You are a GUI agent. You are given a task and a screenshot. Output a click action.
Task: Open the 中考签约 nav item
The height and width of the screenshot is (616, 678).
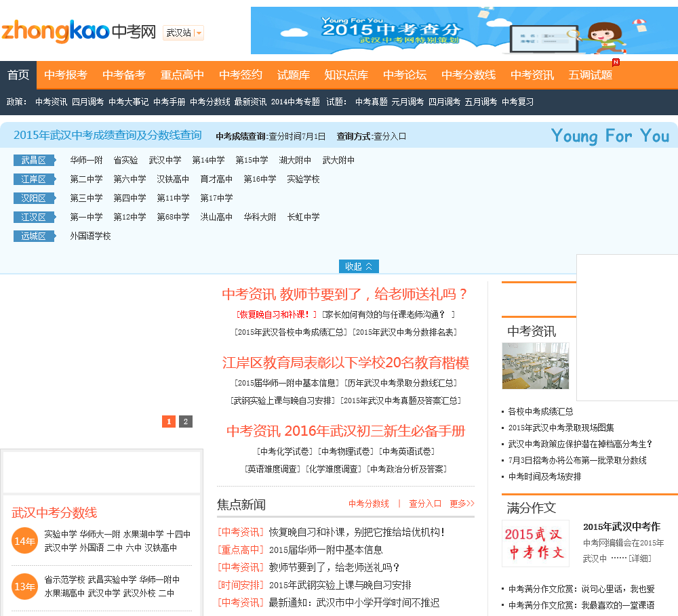(241, 75)
